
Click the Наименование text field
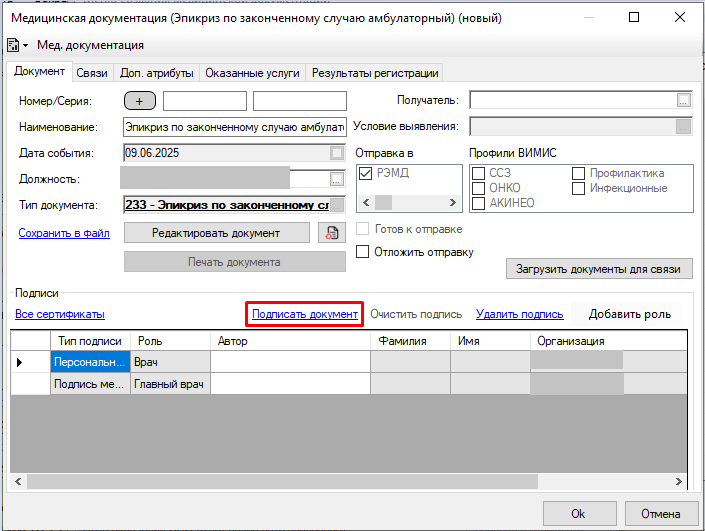click(234, 127)
